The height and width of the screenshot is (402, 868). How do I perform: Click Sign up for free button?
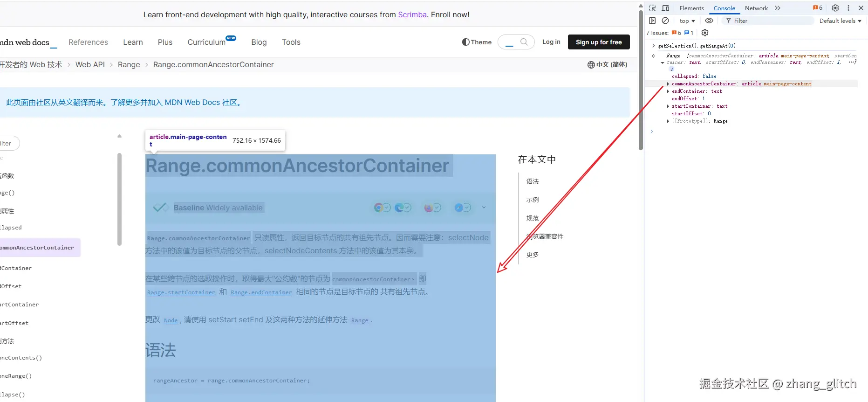point(599,42)
